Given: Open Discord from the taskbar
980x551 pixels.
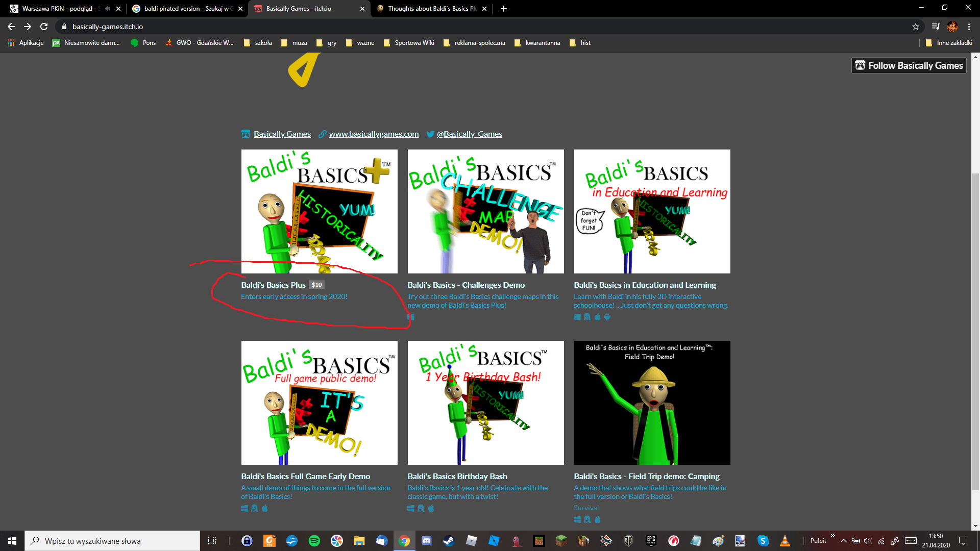Looking at the screenshot, I should click(x=427, y=541).
